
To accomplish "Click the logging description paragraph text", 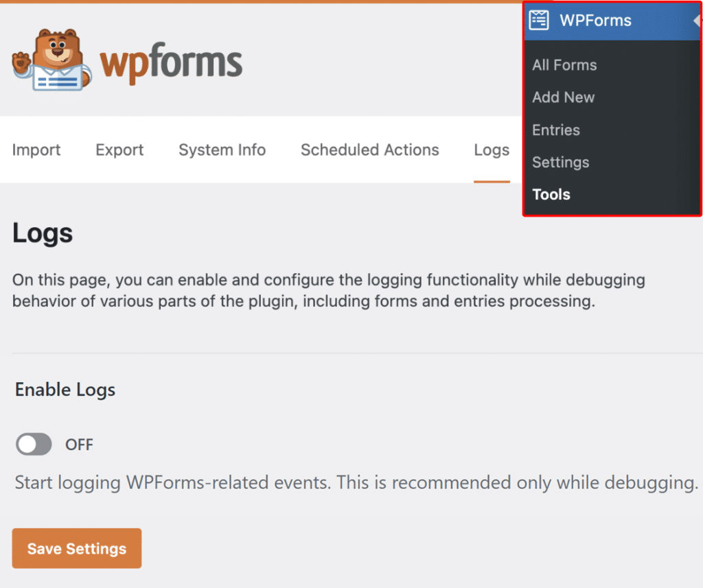I will point(328,290).
